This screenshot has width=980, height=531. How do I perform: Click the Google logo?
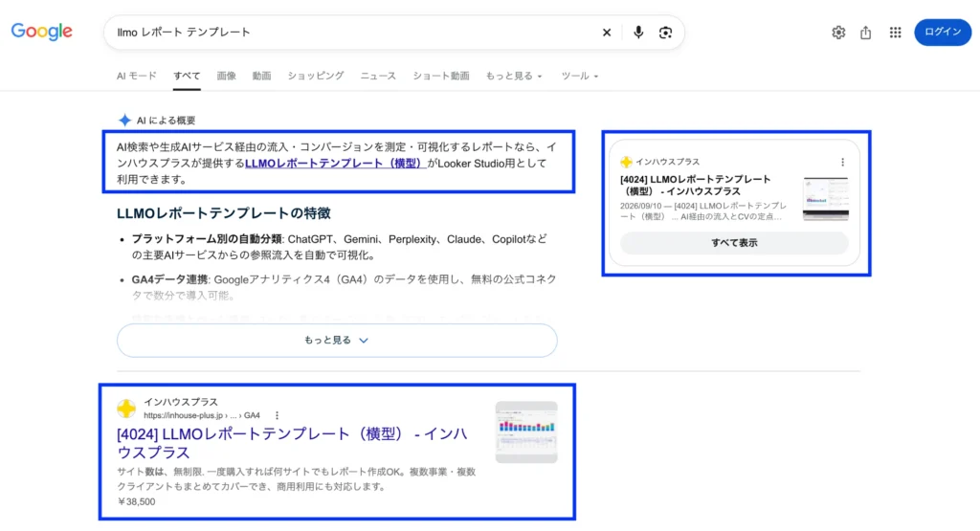(x=41, y=32)
